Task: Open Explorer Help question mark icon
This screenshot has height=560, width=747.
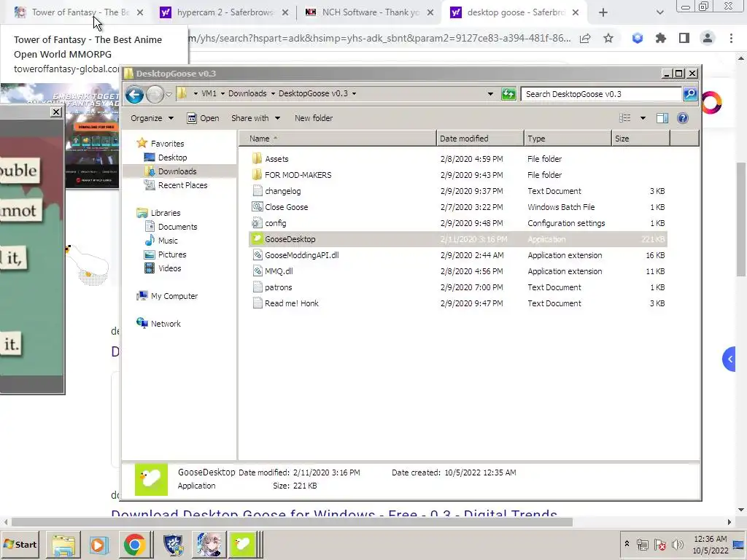Action: [x=683, y=118]
